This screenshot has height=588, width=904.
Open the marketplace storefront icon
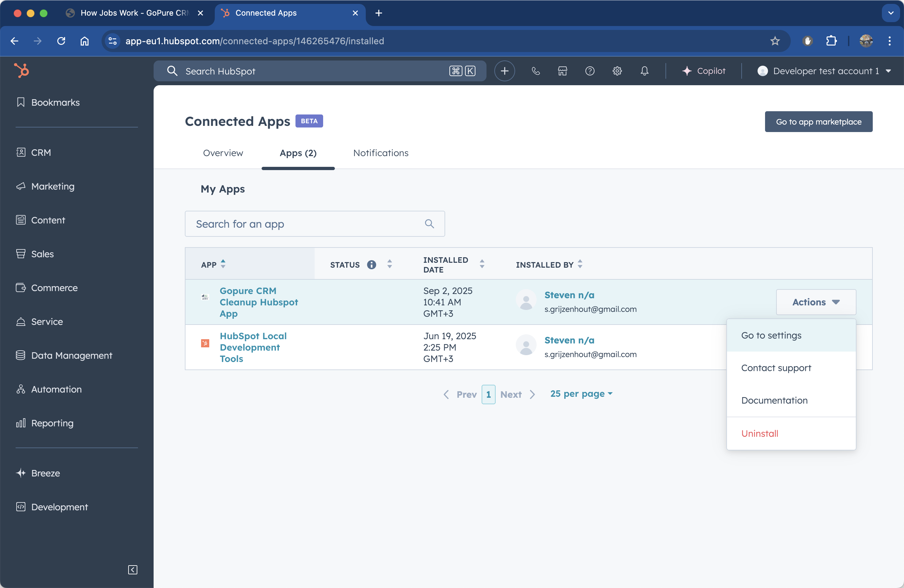click(x=563, y=71)
